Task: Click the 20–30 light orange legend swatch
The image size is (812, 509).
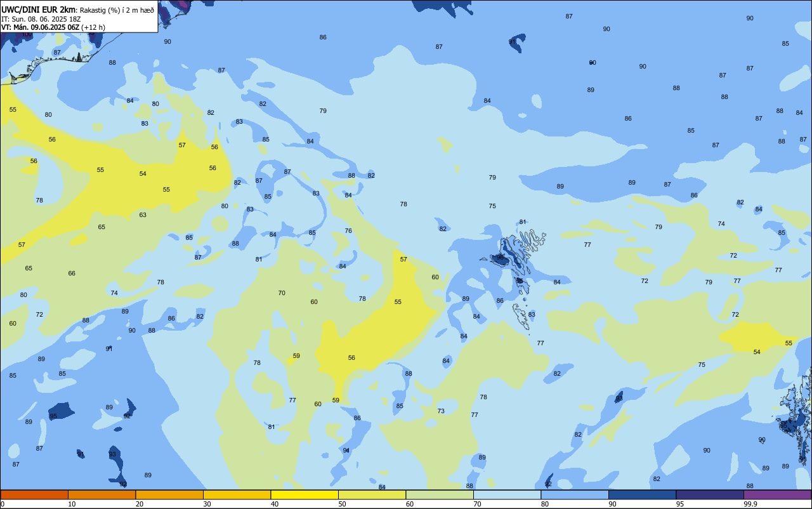Action: pyautogui.click(x=169, y=494)
